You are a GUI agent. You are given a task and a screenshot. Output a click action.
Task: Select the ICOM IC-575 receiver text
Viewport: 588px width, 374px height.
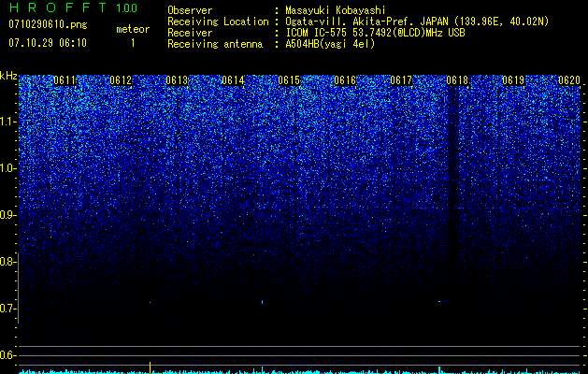pyautogui.click(x=375, y=33)
